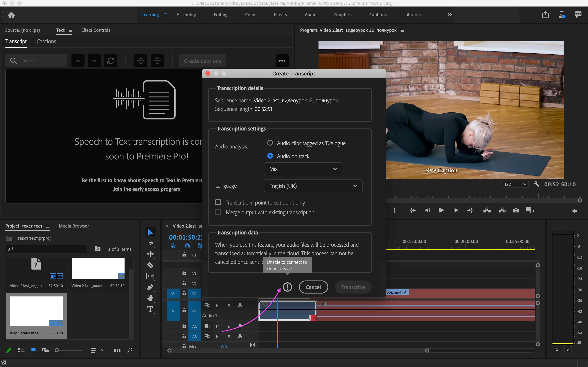Select the Pen tool in the toolbar
588x367 pixels.
point(150,287)
